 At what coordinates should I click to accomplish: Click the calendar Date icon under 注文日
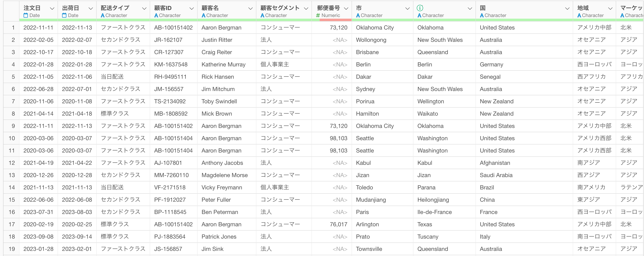(26, 16)
